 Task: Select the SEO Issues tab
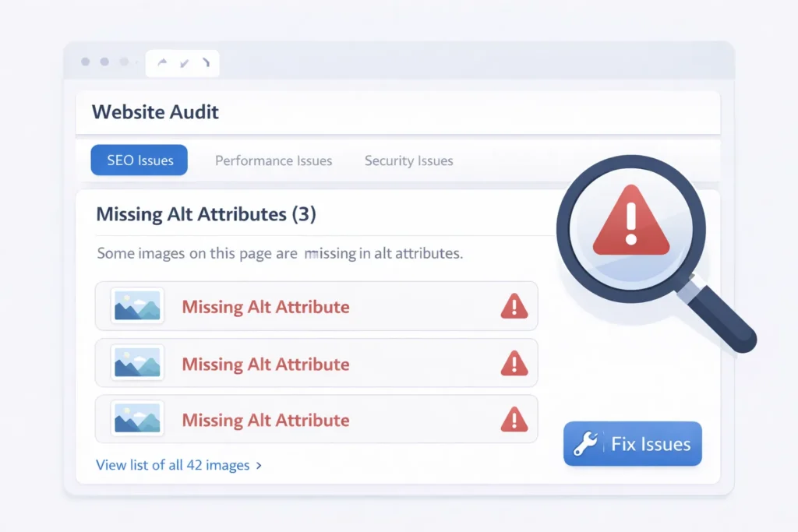click(x=139, y=160)
